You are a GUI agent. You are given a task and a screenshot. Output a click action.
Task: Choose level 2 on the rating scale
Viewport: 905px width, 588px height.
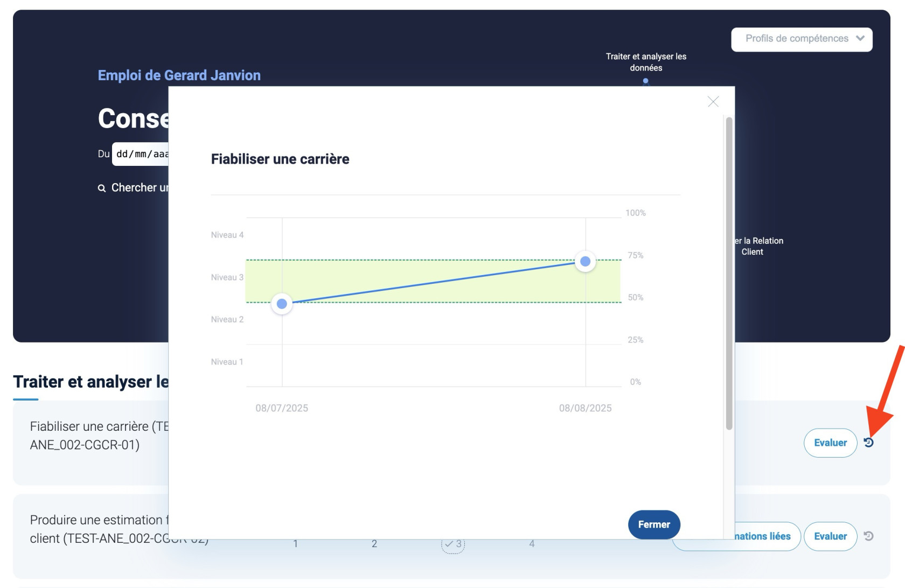tap(374, 544)
